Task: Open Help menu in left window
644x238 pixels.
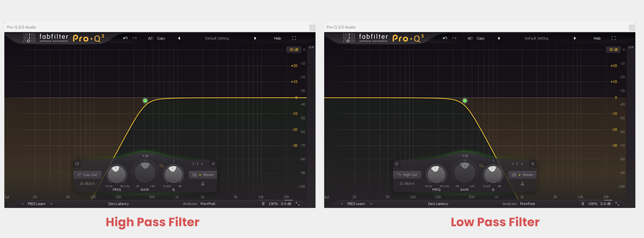Action: (277, 38)
